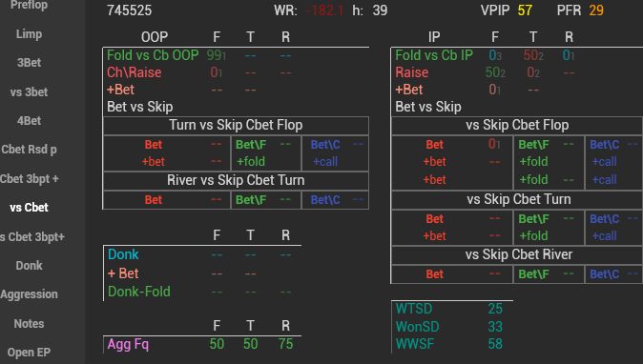This screenshot has width=643, height=364.
Task: Click the vs Skip Cbet River header
Action: click(x=519, y=254)
